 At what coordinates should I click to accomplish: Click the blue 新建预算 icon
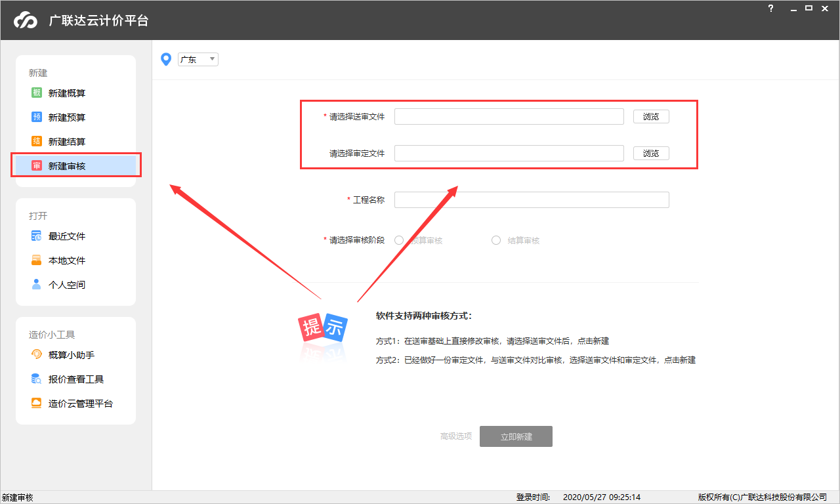tap(37, 117)
